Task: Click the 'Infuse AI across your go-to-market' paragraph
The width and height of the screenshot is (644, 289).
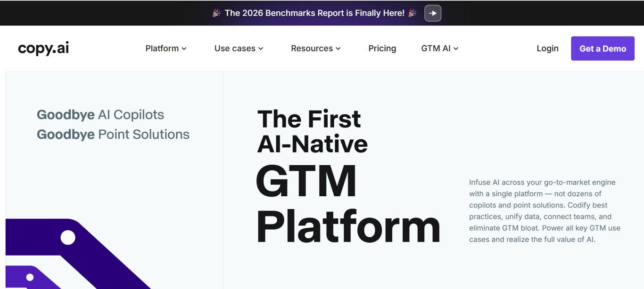Action: click(545, 211)
